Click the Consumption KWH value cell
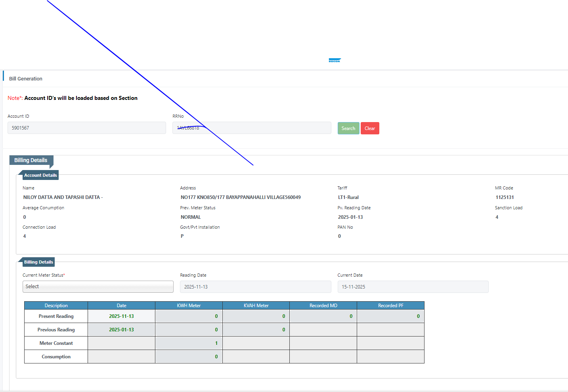Viewport: 568px width, 392px height. coord(189,357)
